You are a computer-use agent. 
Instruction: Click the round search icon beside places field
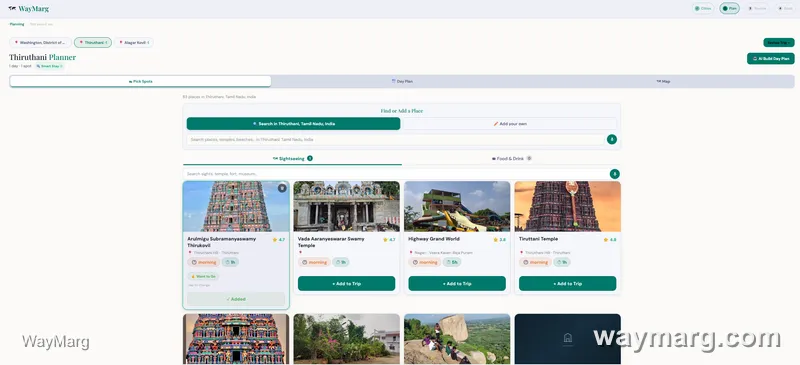tap(612, 139)
